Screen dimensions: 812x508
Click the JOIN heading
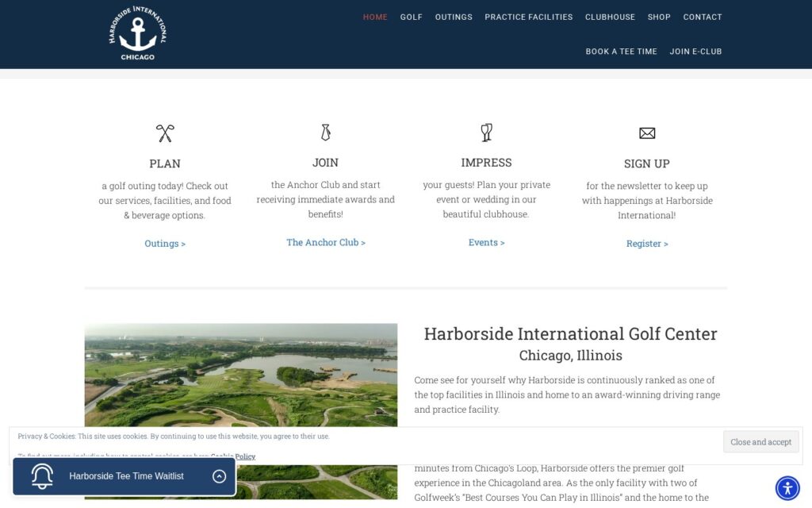click(325, 162)
